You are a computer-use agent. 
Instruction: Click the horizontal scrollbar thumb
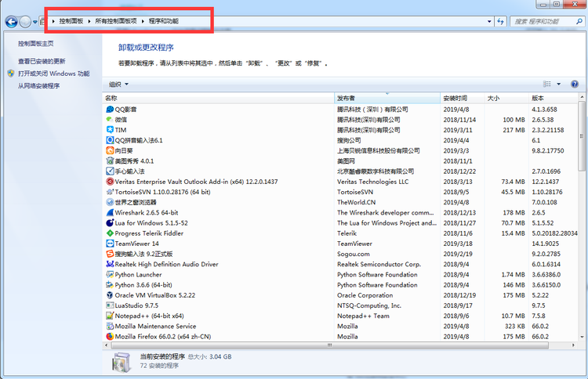coord(329,345)
